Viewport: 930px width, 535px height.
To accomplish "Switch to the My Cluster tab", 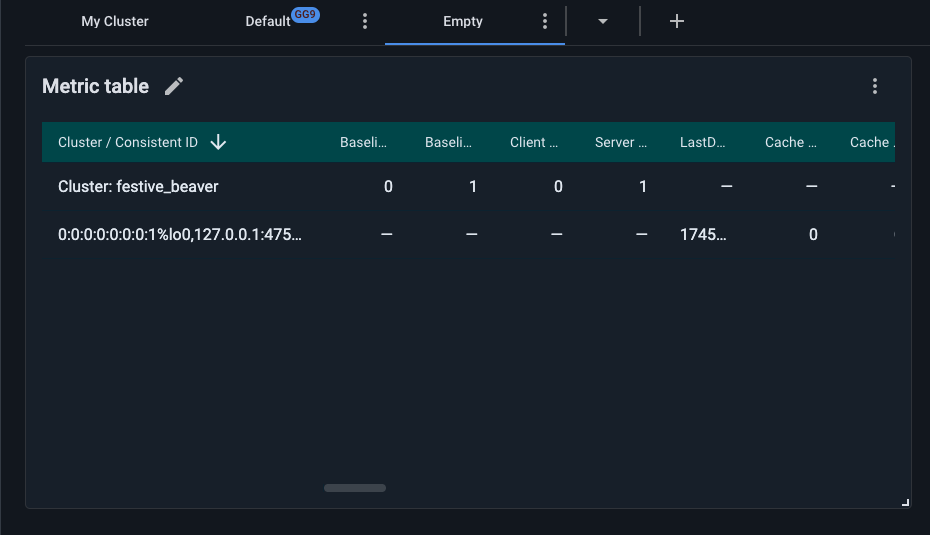I will click(x=115, y=21).
